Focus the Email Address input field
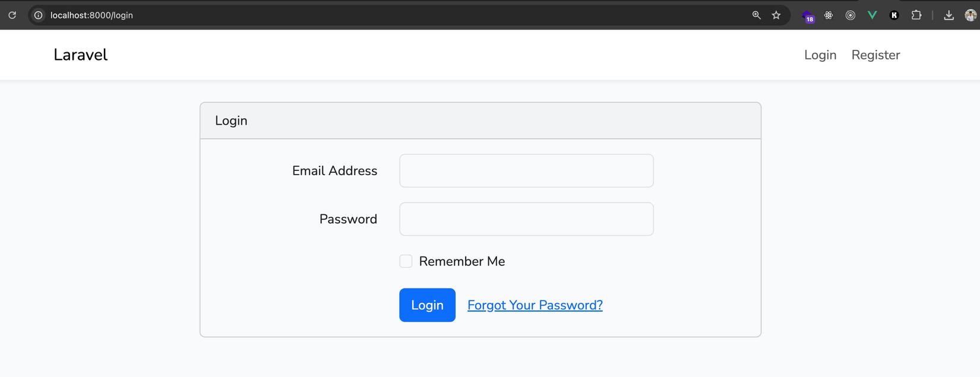The width and height of the screenshot is (980, 377). [x=526, y=171]
